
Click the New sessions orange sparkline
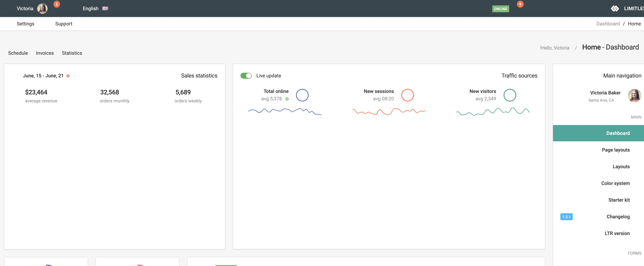(389, 111)
